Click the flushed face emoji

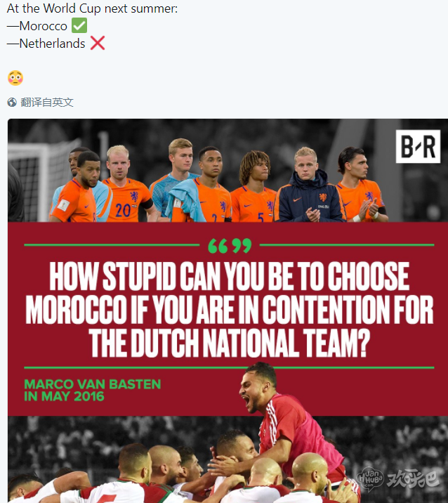(15, 78)
